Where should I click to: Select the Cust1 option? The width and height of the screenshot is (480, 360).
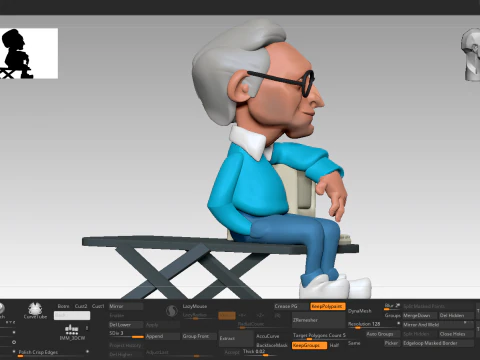pos(98,306)
